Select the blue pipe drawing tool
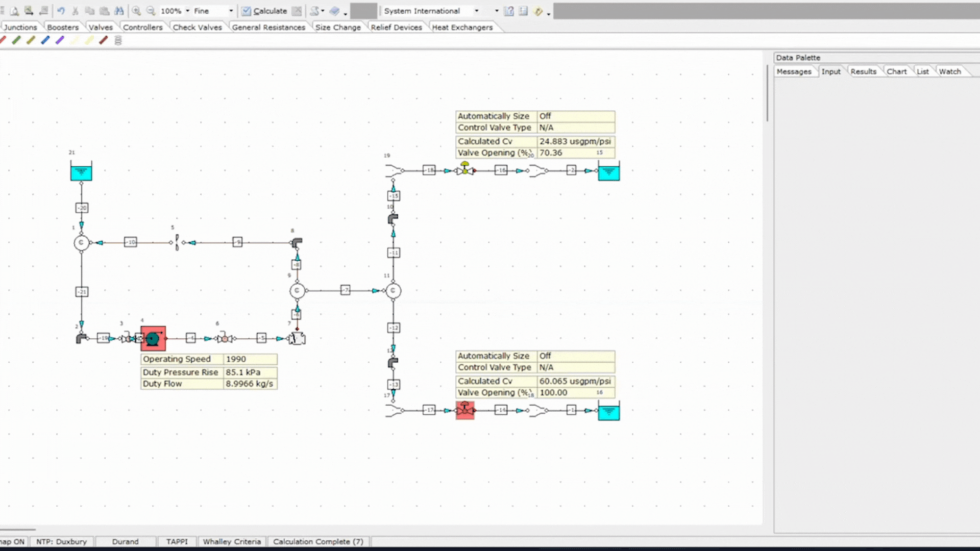This screenshot has width=980, height=551. (x=45, y=40)
